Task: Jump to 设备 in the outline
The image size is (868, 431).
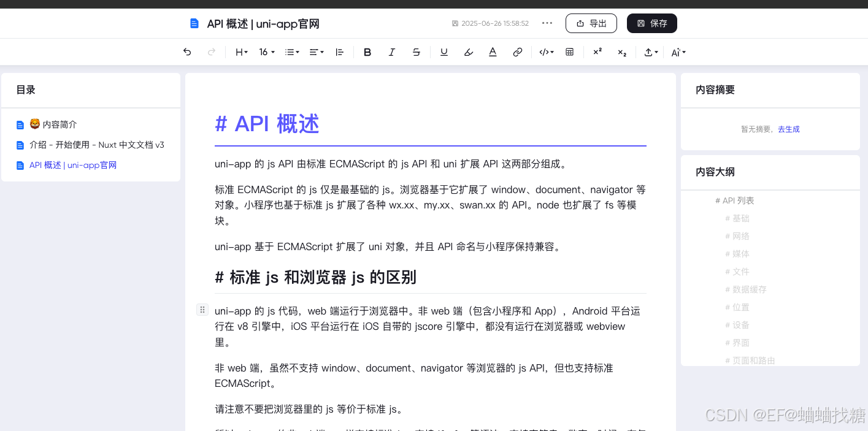Action: [737, 325]
